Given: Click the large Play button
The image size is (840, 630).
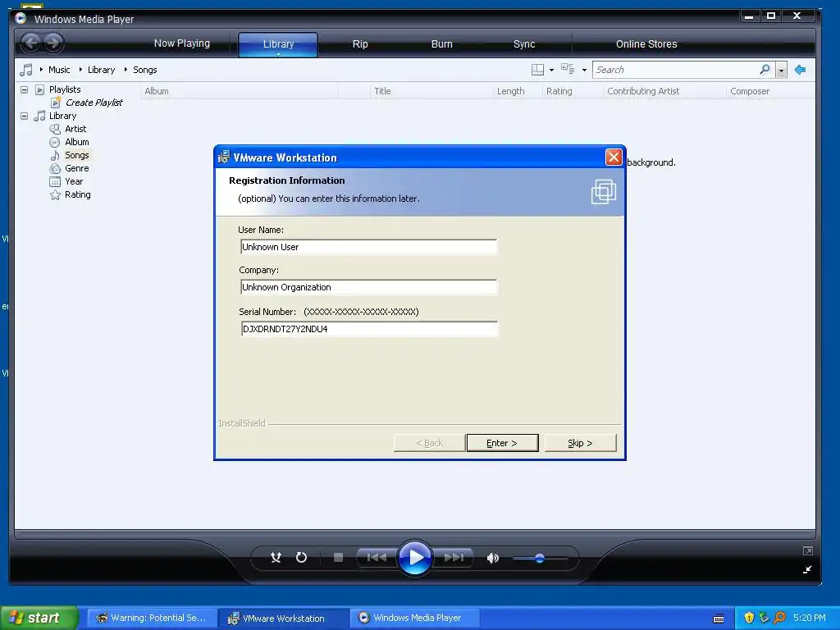Looking at the screenshot, I should point(415,558).
